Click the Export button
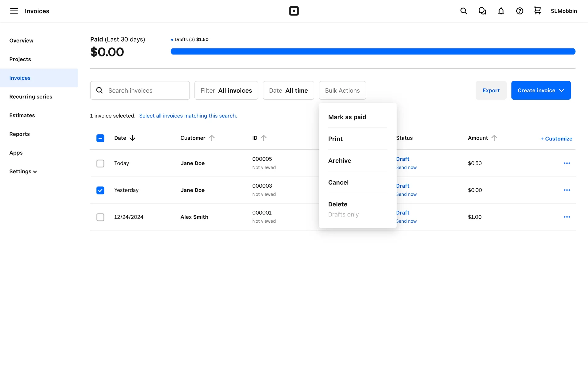This screenshot has height=368, width=588. [491, 90]
